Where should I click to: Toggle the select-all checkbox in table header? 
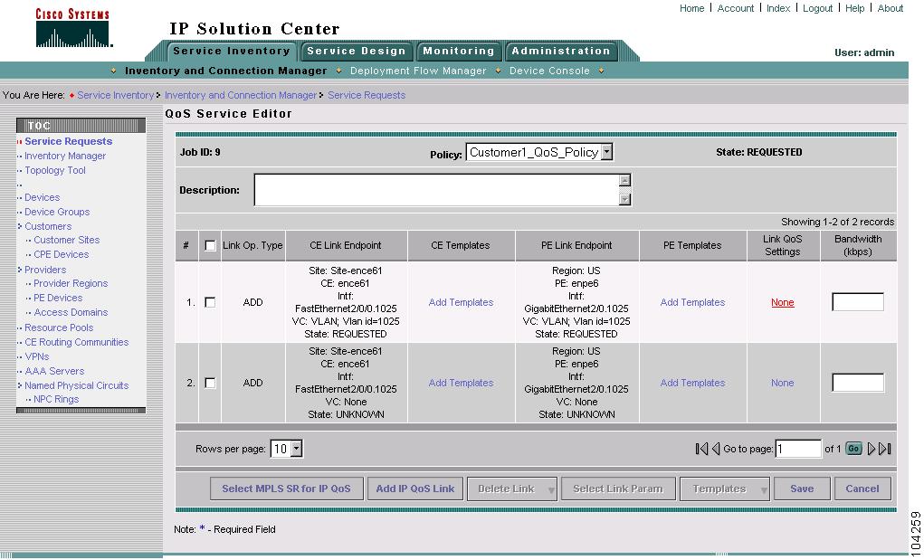coord(210,245)
